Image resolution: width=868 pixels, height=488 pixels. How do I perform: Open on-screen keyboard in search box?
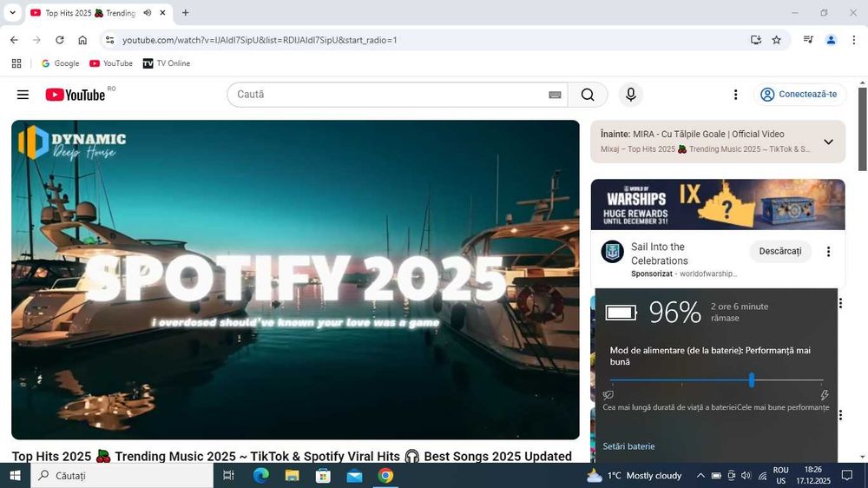click(555, 95)
